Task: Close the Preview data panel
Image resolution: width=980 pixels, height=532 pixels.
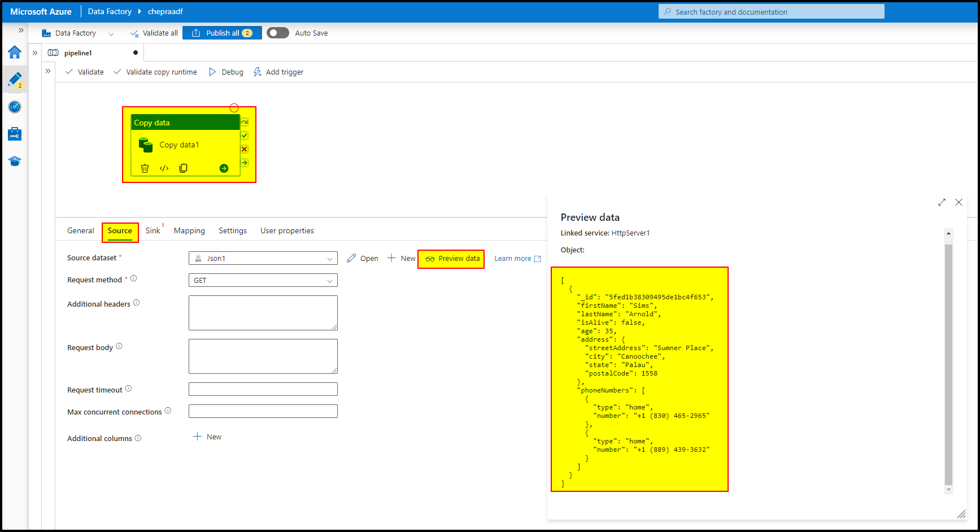Action: 959,202
